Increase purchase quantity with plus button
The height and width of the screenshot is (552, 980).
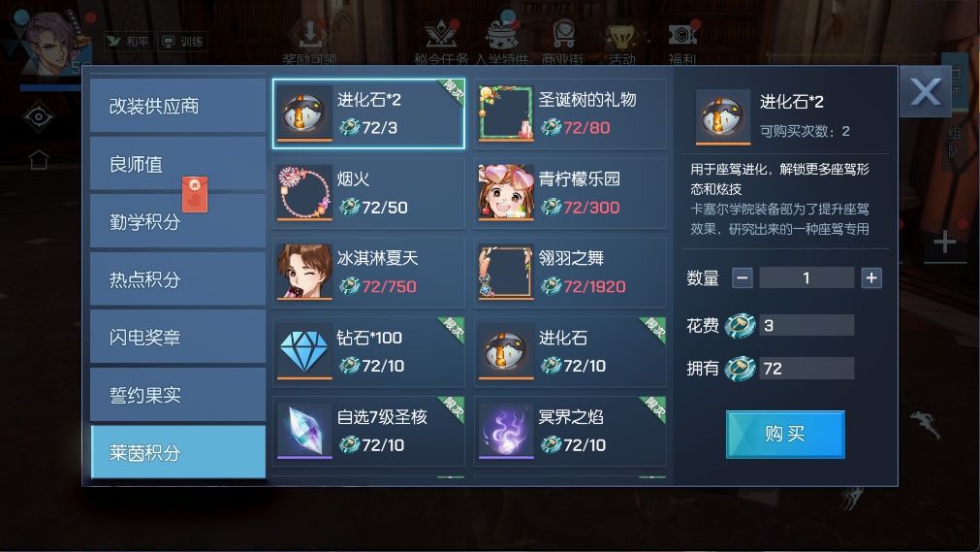coord(871,277)
